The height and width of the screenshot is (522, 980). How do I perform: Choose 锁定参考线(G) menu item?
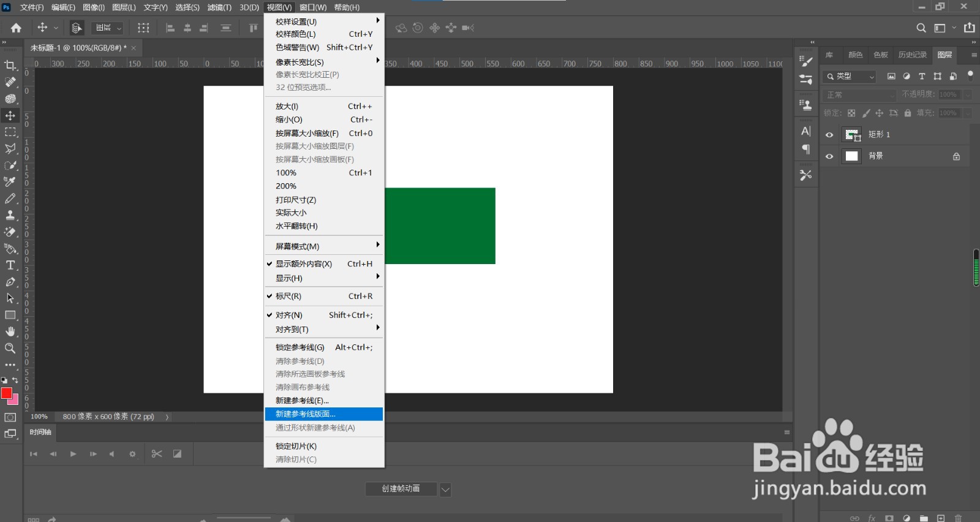click(324, 347)
